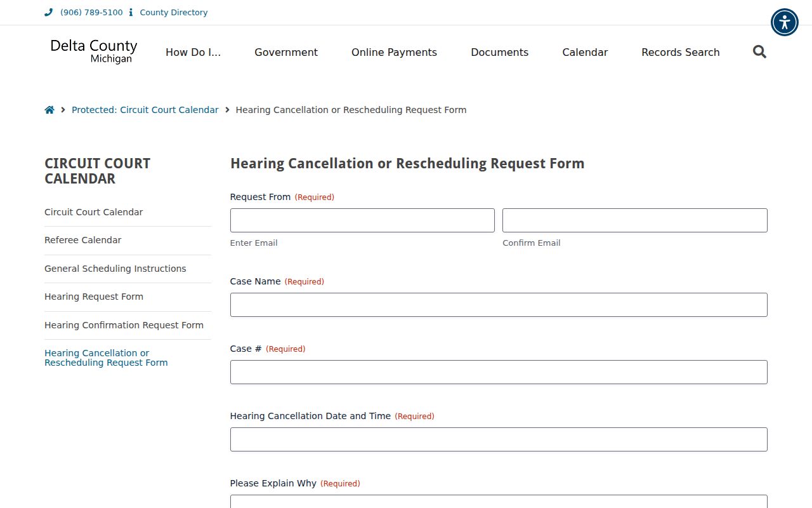Click the County Directory info icon

point(131,12)
